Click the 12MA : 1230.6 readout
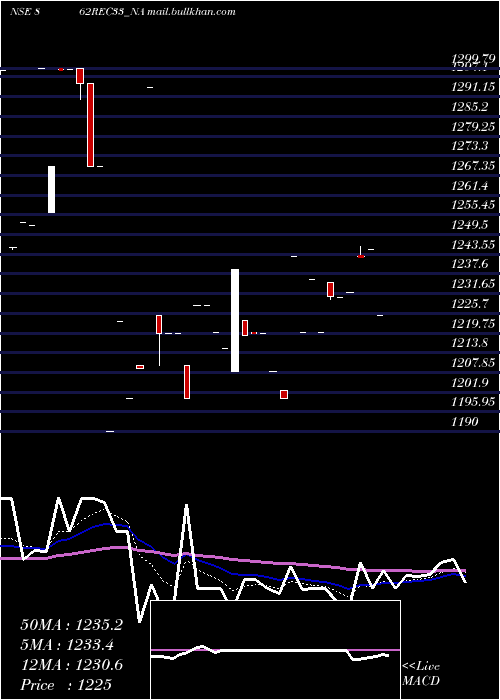 coord(71,665)
